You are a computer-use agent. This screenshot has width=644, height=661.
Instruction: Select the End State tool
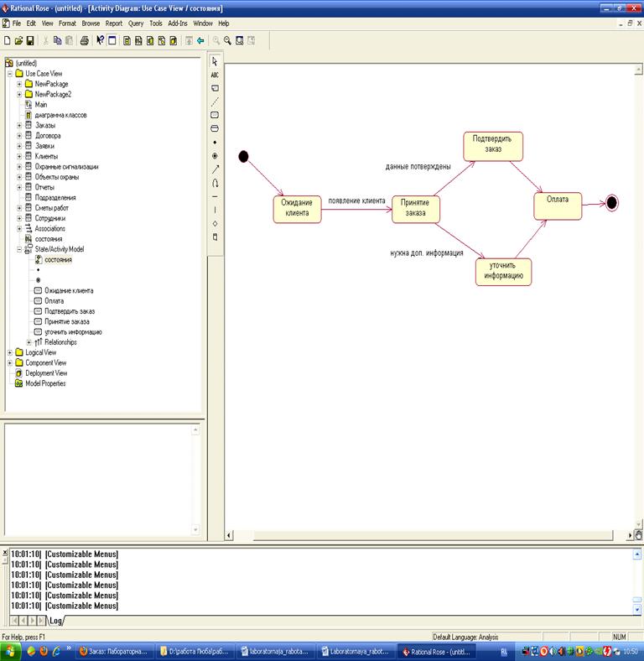coord(215,155)
